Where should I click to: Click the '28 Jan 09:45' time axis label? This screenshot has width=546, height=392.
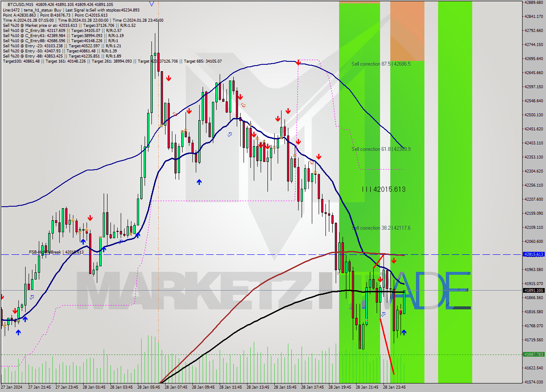coord(203,387)
